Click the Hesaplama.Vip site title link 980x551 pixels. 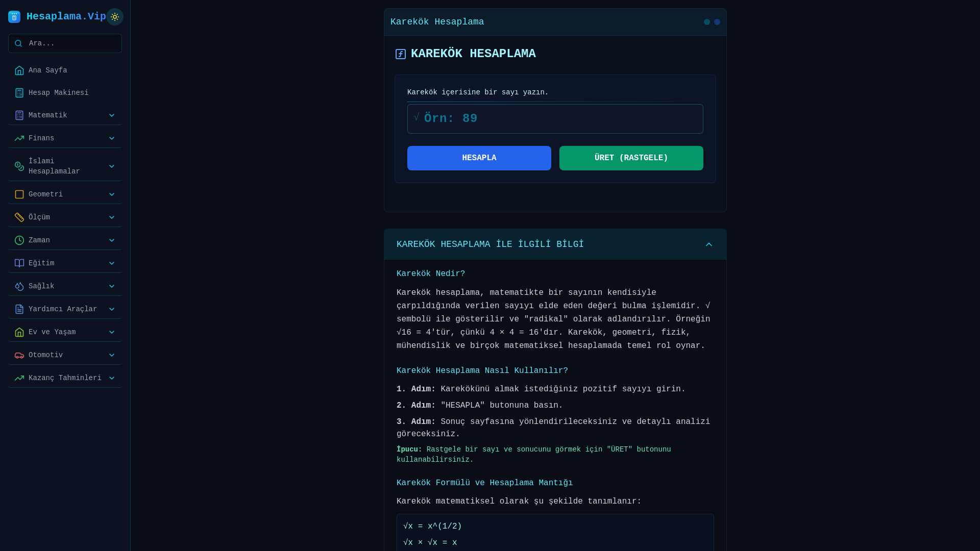tap(66, 16)
